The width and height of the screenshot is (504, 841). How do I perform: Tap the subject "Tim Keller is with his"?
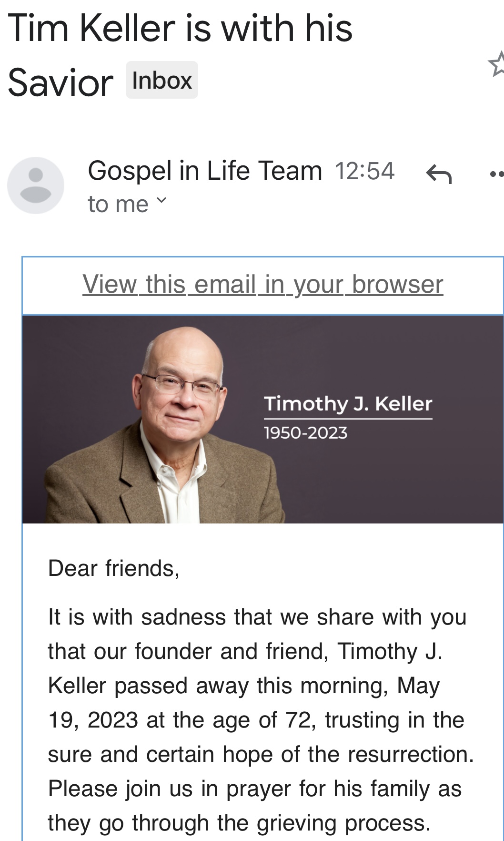coord(180,29)
